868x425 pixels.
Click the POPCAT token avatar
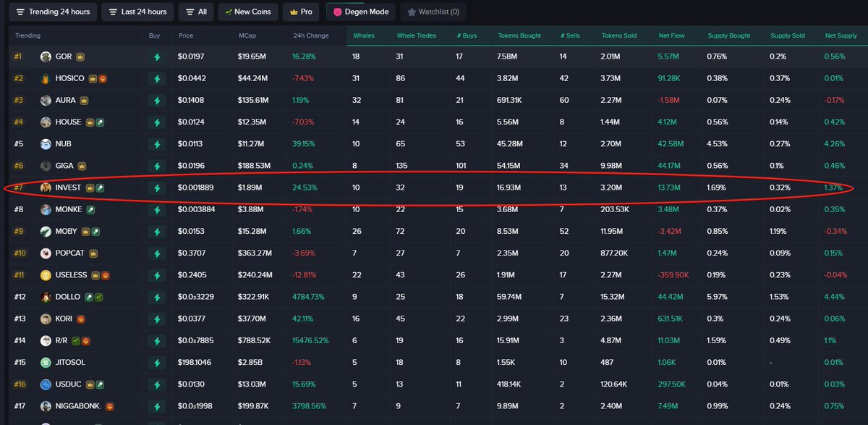tap(46, 253)
